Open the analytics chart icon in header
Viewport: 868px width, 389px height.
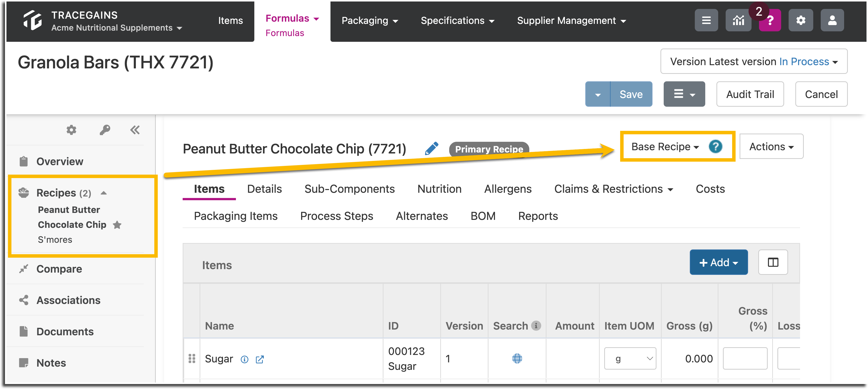tap(738, 21)
